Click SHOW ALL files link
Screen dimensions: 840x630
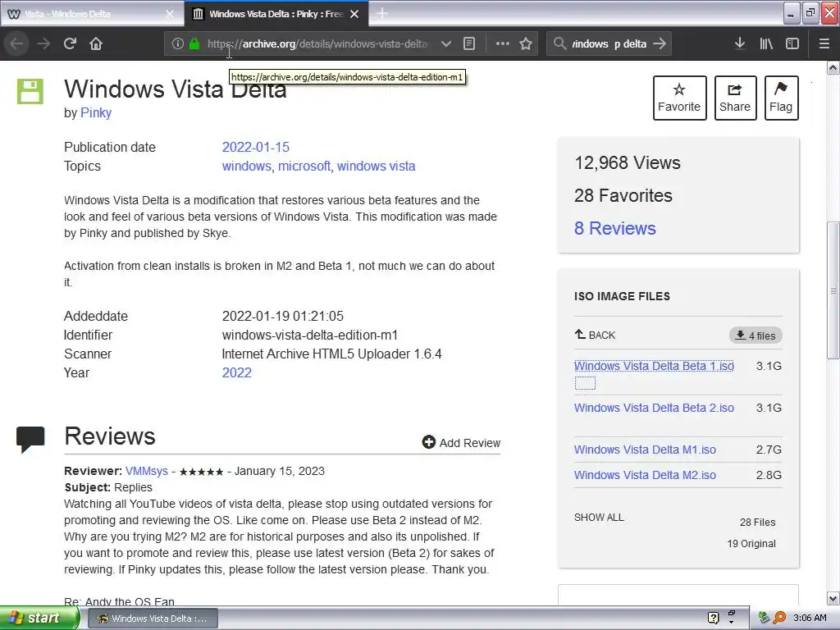click(x=599, y=517)
